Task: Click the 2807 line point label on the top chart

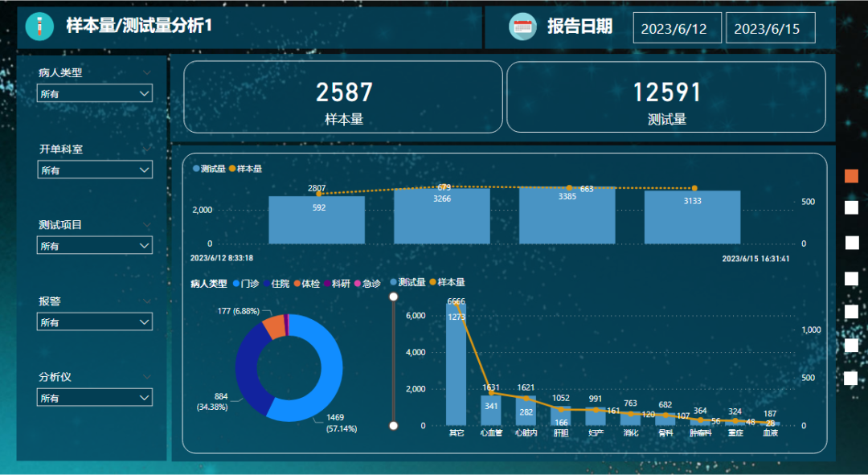Action: [x=317, y=188]
